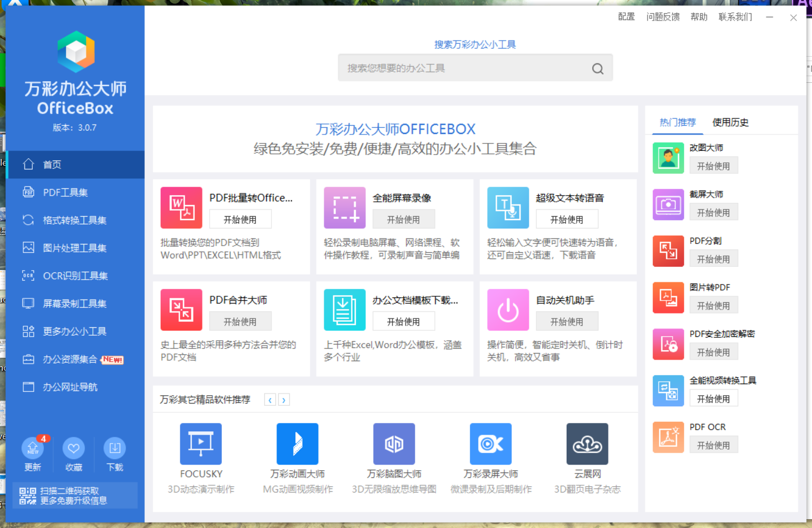Image resolution: width=812 pixels, height=528 pixels.
Task: Click 开始使用 for 改图大师
Action: point(714,166)
